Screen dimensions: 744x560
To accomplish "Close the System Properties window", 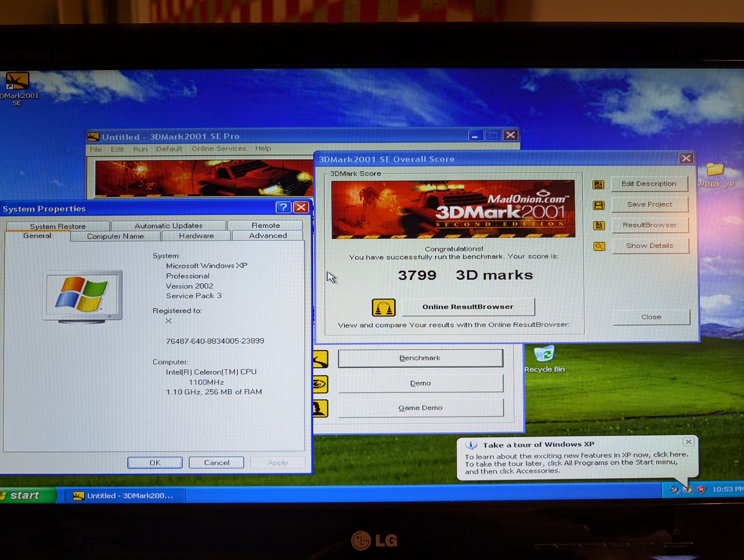I will pos(301,207).
